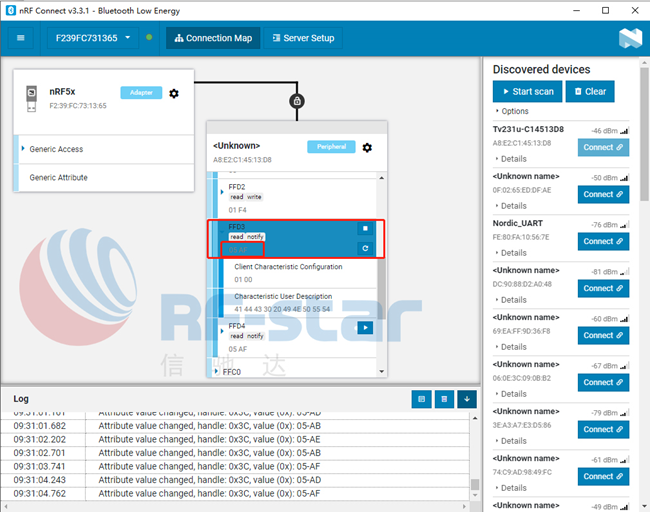Screen dimensions: 650x512
Task: Switch to the Server Setup tab
Action: (303, 38)
